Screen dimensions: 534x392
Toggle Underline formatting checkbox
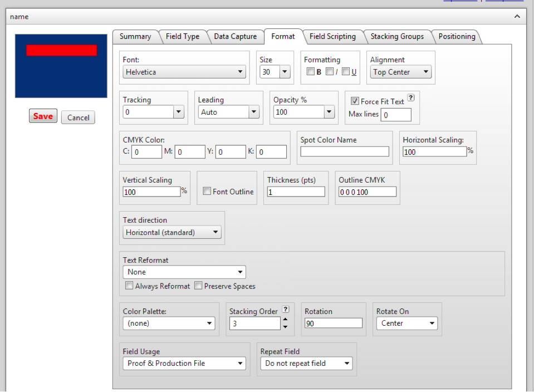pos(346,71)
